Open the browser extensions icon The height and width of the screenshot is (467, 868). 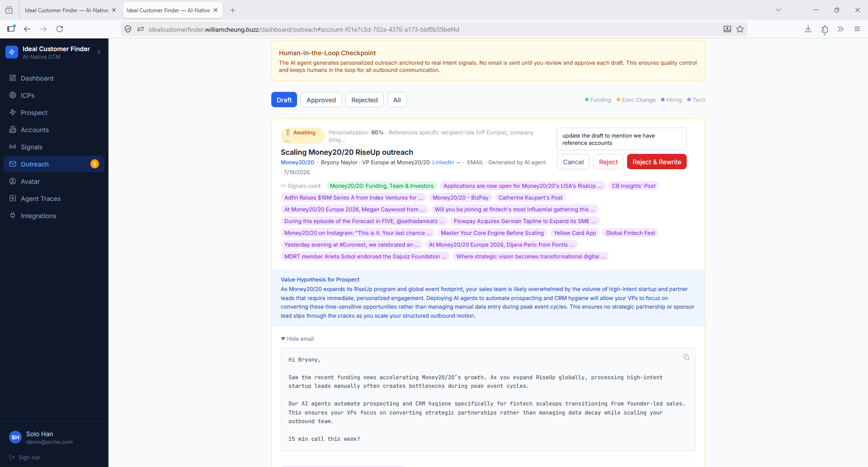click(825, 29)
